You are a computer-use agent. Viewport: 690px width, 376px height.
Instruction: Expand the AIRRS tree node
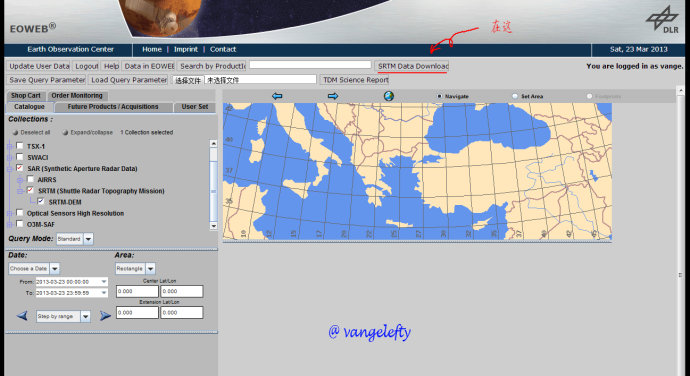click(x=20, y=180)
